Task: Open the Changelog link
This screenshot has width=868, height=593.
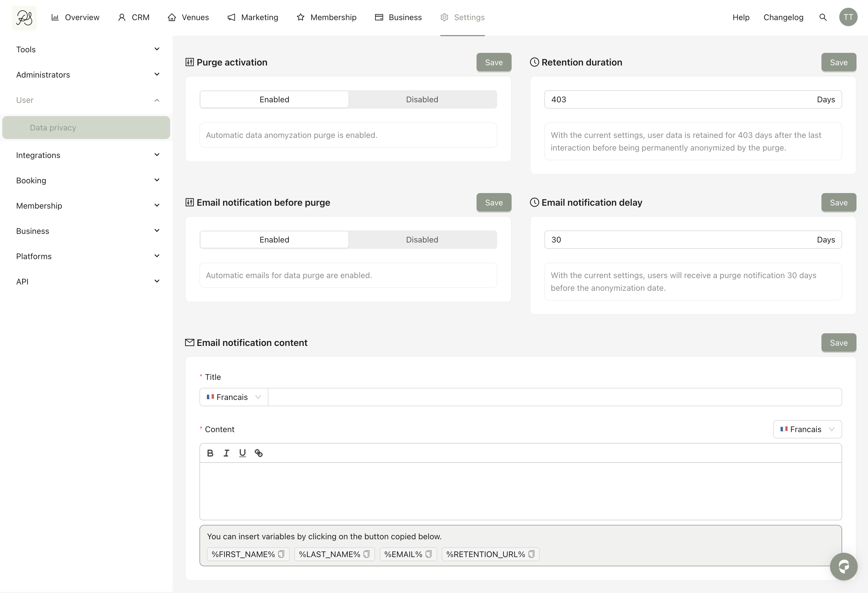Action: 783,17
